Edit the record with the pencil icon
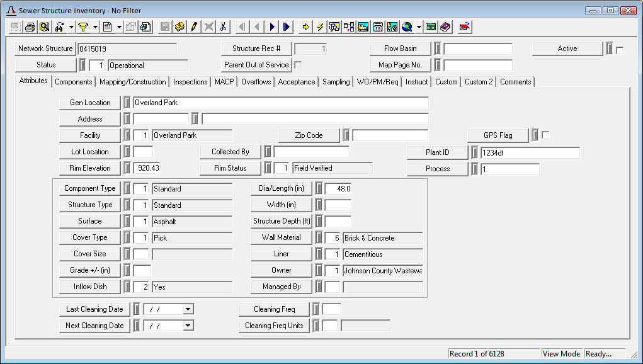The image size is (643, 364). [193, 26]
